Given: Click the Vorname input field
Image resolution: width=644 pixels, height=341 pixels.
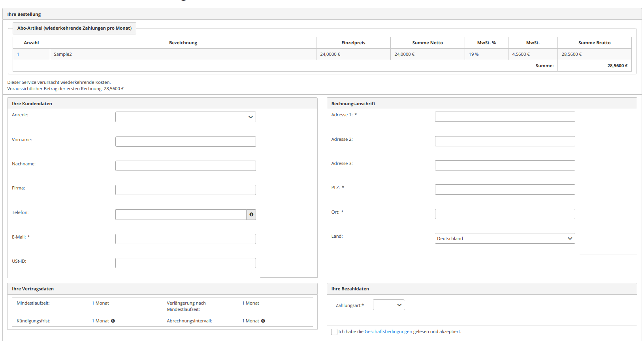Looking at the screenshot, I should pos(185,142).
